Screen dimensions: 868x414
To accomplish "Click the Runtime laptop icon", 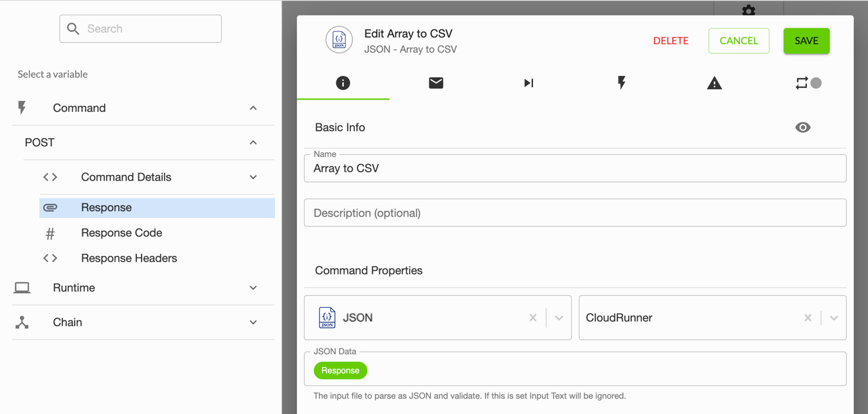I will tap(22, 288).
